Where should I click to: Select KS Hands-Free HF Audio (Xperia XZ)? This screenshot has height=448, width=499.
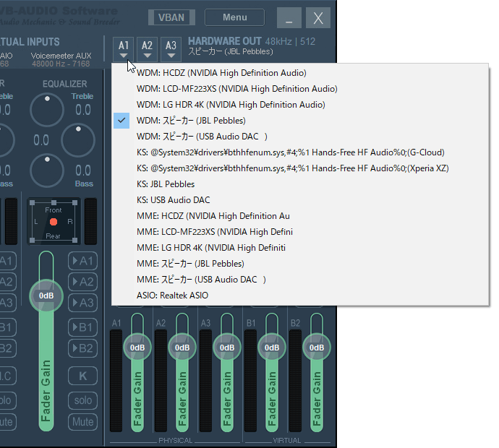click(x=300, y=168)
